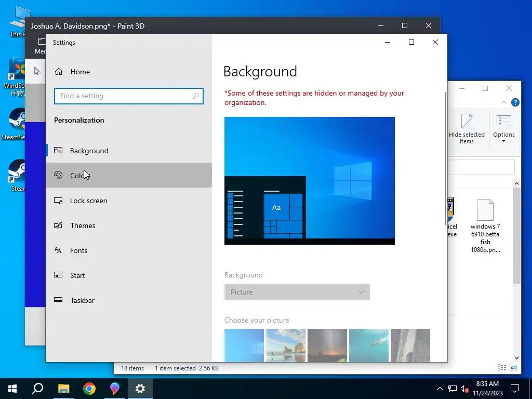The width and height of the screenshot is (532, 399).
Task: Open Taskbar personalization settings
Action: pos(129,300)
